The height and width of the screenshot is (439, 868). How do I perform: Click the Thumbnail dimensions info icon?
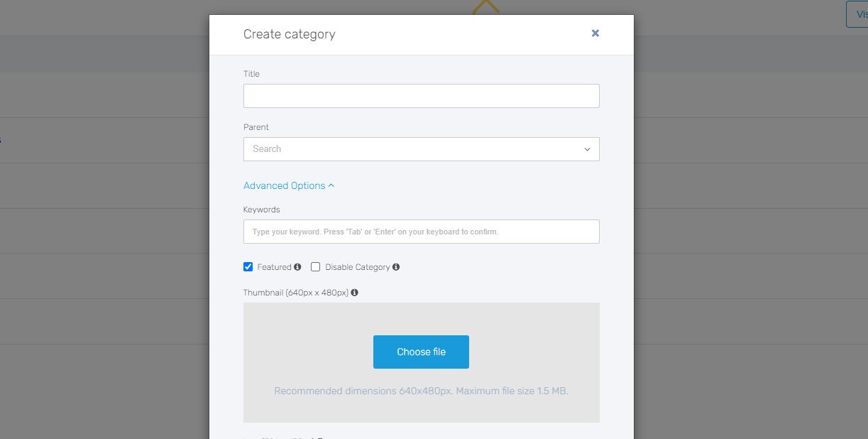(x=353, y=292)
